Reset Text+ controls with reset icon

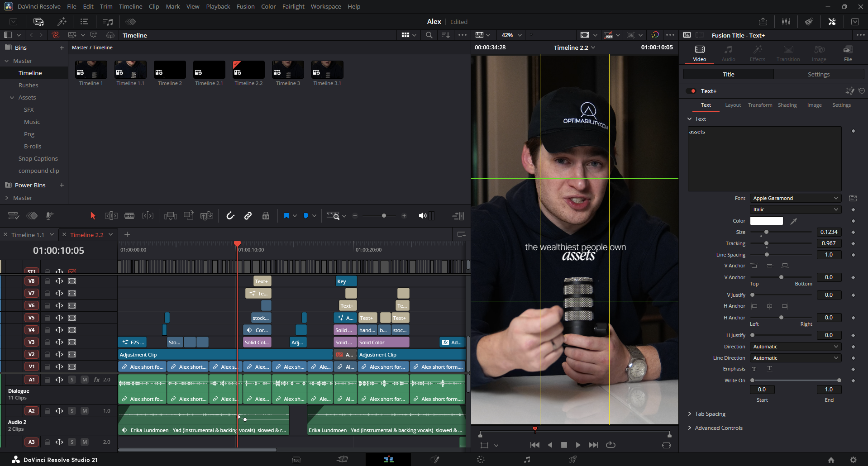[862, 91]
